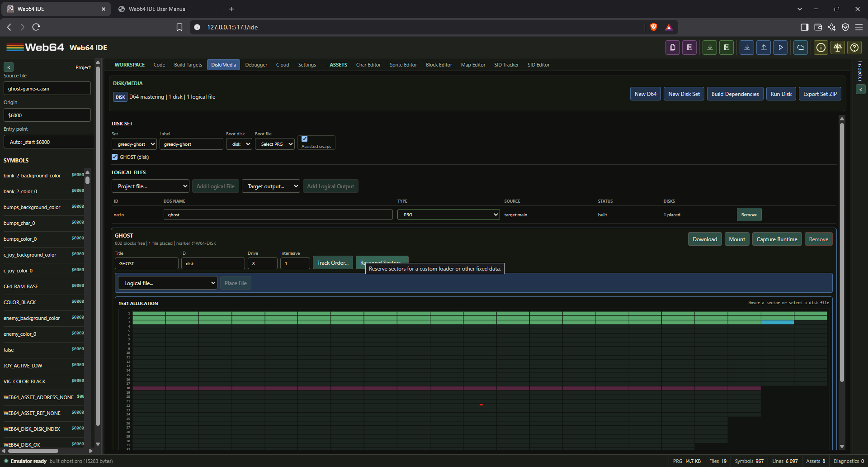Bookmark this page with the bookmark icon
The width and height of the screenshot is (868, 467).
179,27
